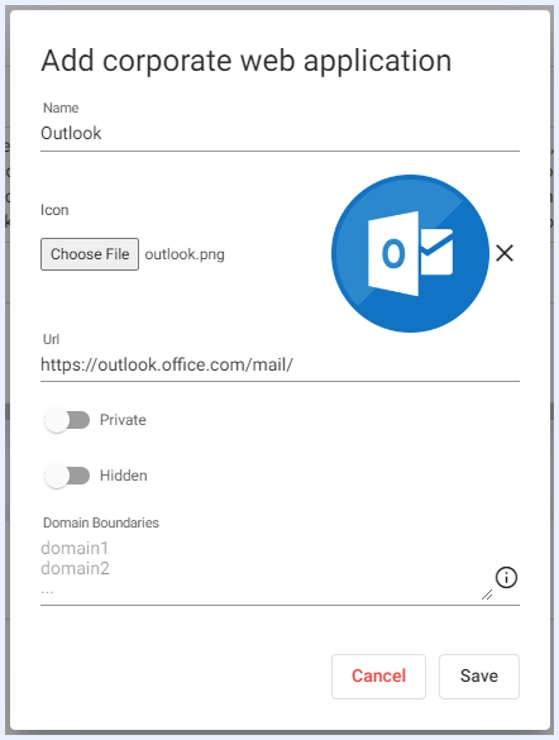Select the 'Name' field label
Image resolution: width=559 pixels, height=740 pixels.
61,108
